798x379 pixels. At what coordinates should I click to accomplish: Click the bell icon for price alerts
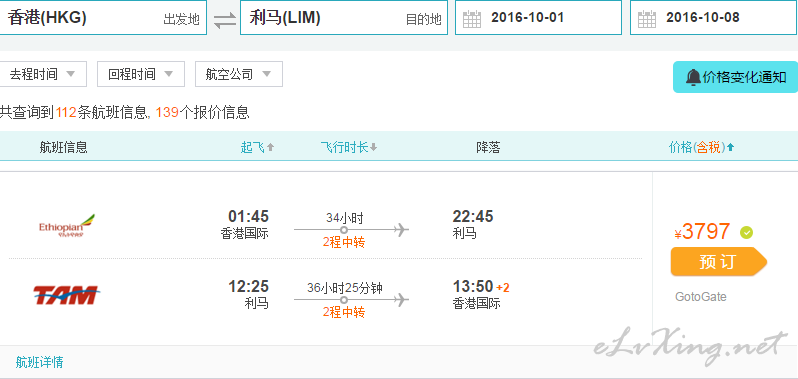coord(693,77)
